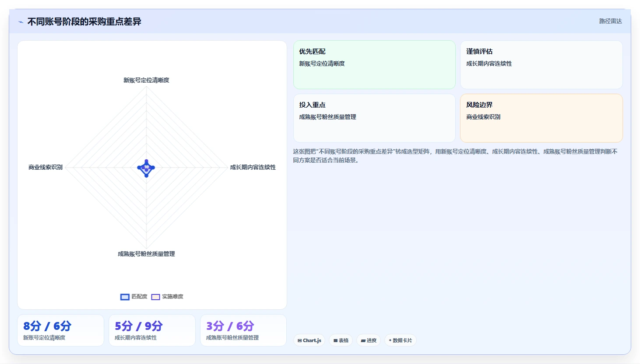640x364 pixels.
Task: Open the 优先匹配 card
Action: point(374,65)
